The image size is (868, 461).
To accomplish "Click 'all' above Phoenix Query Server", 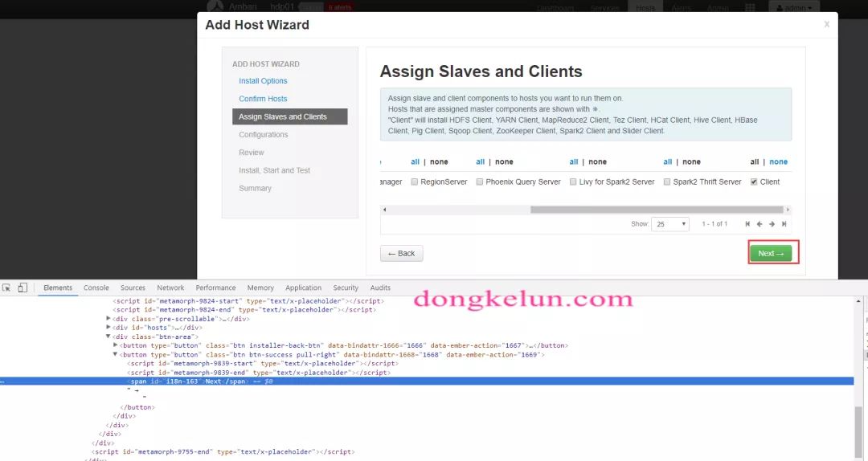I will point(480,161).
